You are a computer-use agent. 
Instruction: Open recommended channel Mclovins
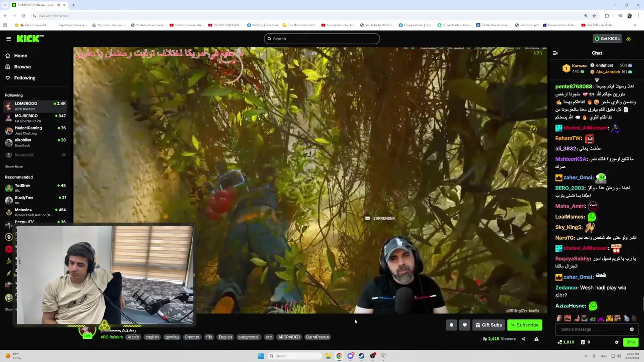35,212
